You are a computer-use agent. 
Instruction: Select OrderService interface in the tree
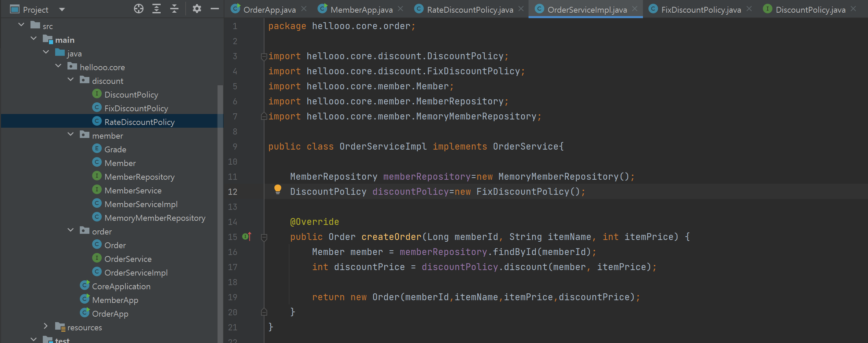(128, 259)
